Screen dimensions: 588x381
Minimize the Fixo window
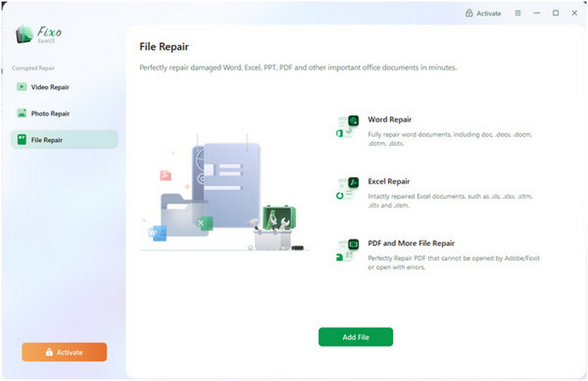[x=537, y=13]
